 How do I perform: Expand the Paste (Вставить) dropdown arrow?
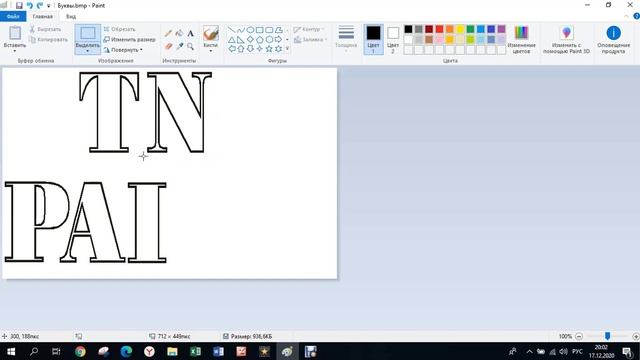click(15, 51)
